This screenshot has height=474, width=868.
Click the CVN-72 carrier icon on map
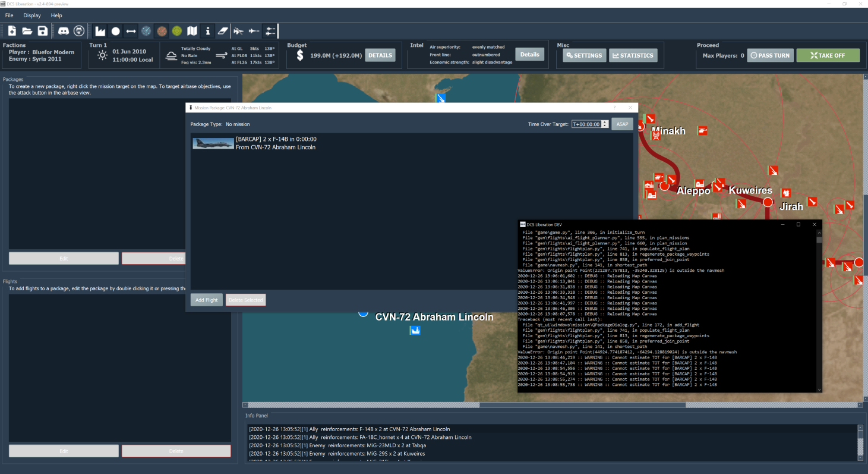415,330
